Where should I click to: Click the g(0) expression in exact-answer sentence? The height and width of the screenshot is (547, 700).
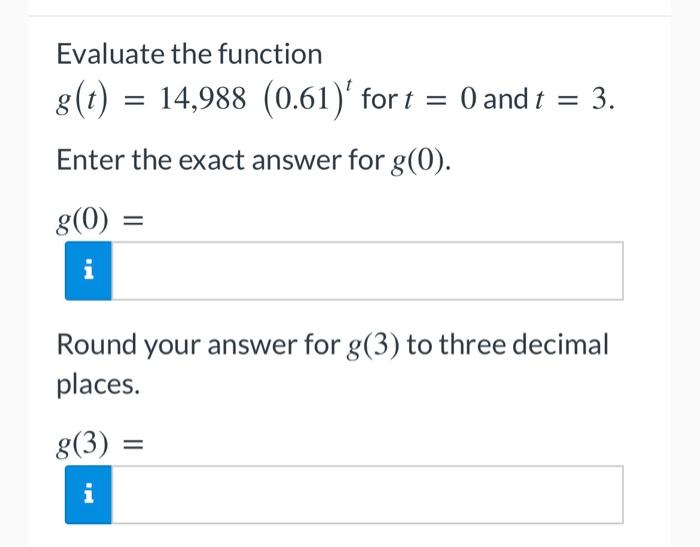point(420,161)
